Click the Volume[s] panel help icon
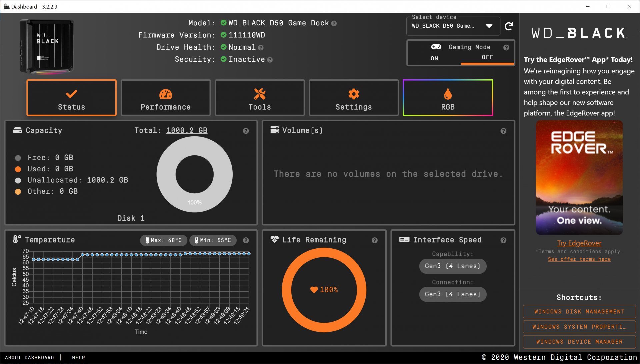 click(x=503, y=131)
